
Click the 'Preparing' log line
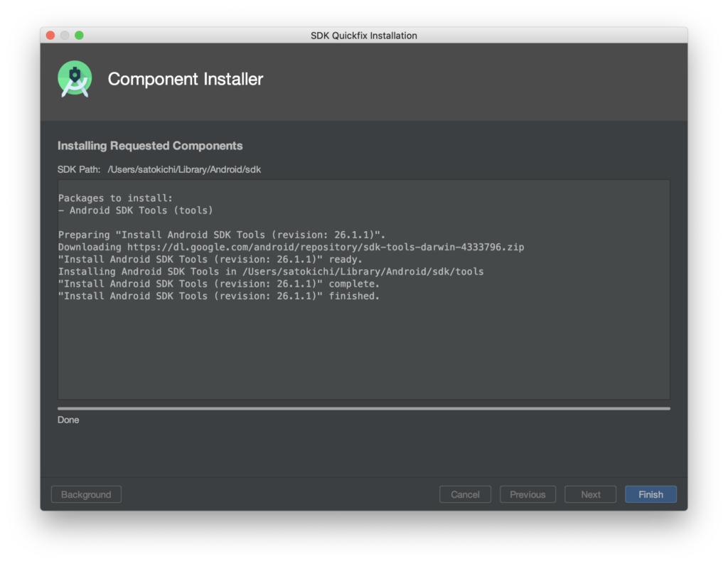pyautogui.click(x=222, y=235)
